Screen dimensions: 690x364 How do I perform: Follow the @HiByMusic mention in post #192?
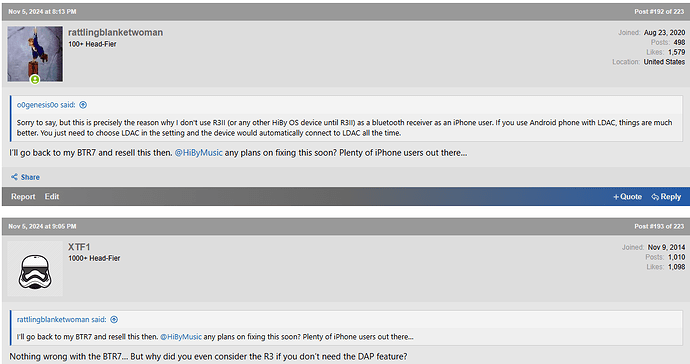tap(199, 153)
